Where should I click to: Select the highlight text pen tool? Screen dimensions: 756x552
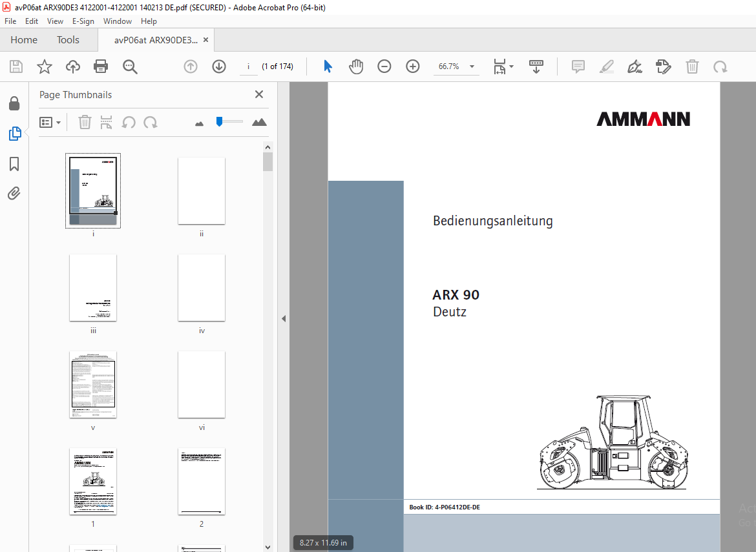point(607,66)
